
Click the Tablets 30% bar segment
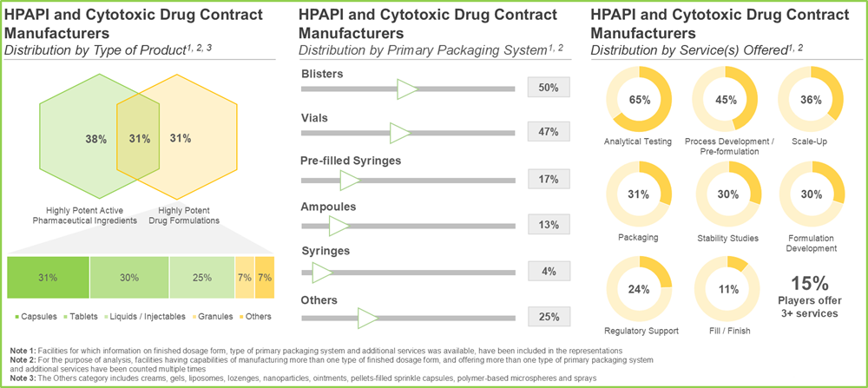click(128, 278)
